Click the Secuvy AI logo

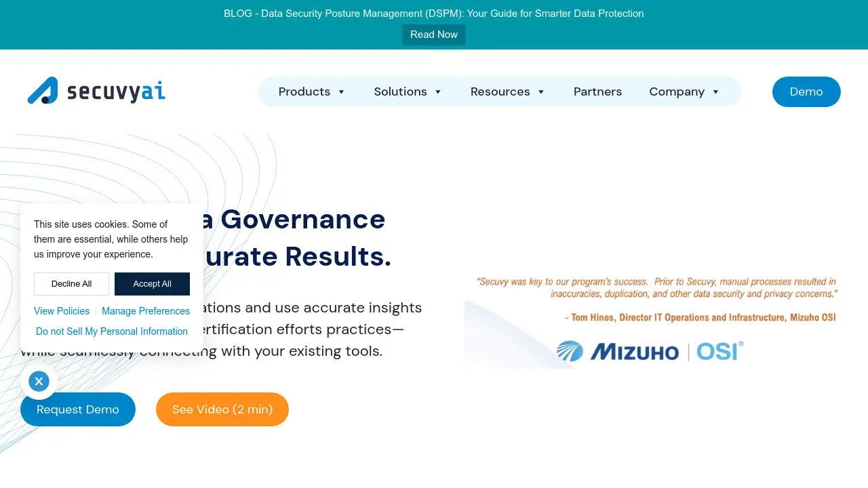pos(96,91)
